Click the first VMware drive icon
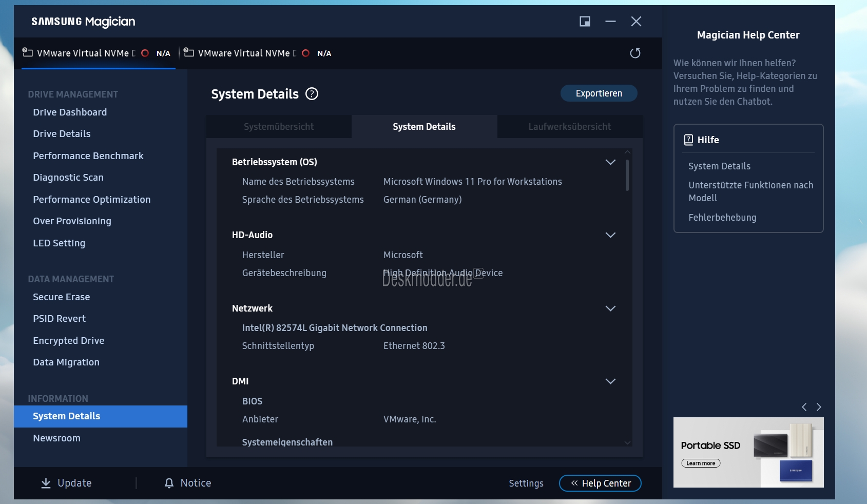Viewport: 867px width, 504px height. (x=27, y=52)
